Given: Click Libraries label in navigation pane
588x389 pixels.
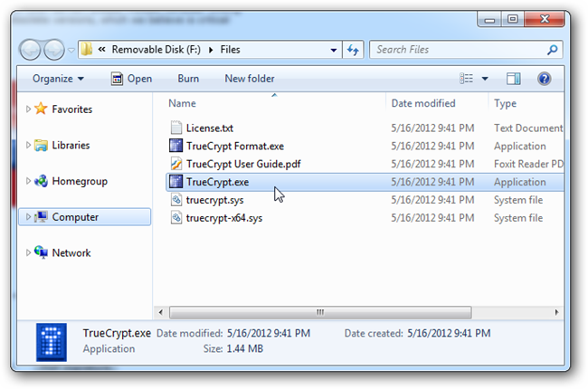Looking at the screenshot, I should (71, 145).
